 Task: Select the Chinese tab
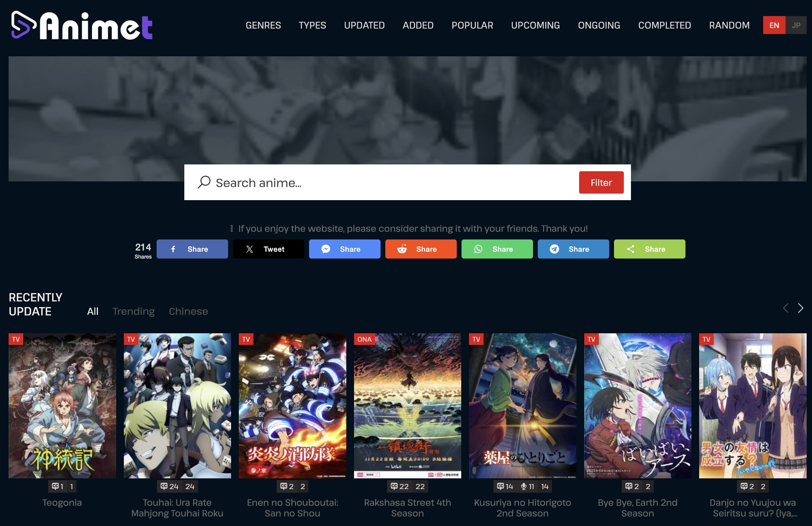pos(188,311)
